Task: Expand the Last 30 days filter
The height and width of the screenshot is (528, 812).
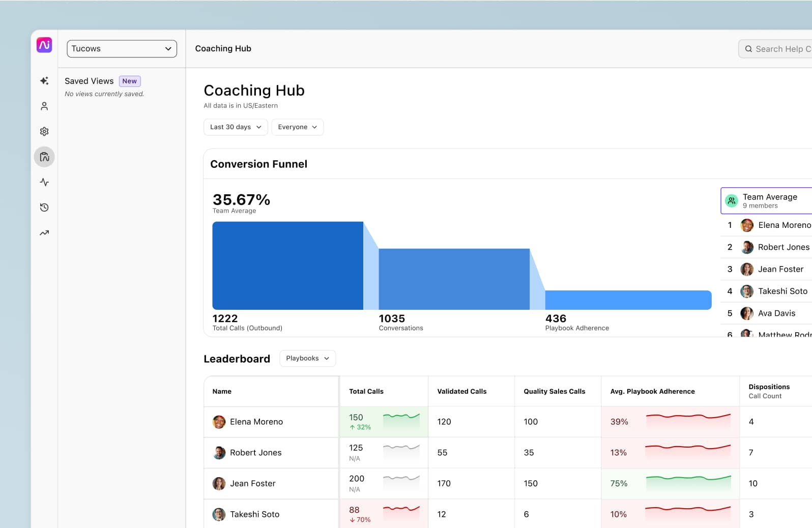Action: [x=236, y=127]
